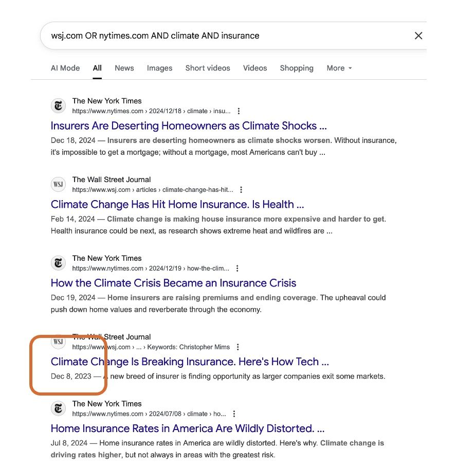Image resolution: width=476 pixels, height=465 pixels.
Task: Click nytimes.com 2024/12/19 URL breadcrumb
Action: pos(151,269)
